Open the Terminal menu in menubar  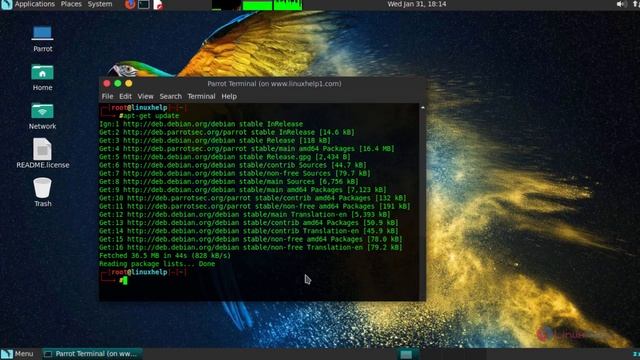[201, 96]
